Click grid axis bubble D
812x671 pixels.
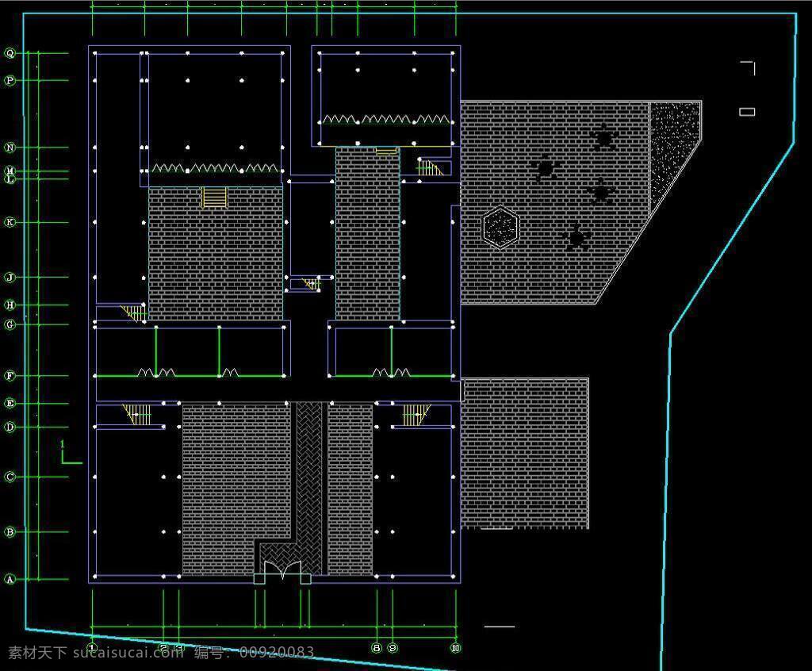point(10,427)
